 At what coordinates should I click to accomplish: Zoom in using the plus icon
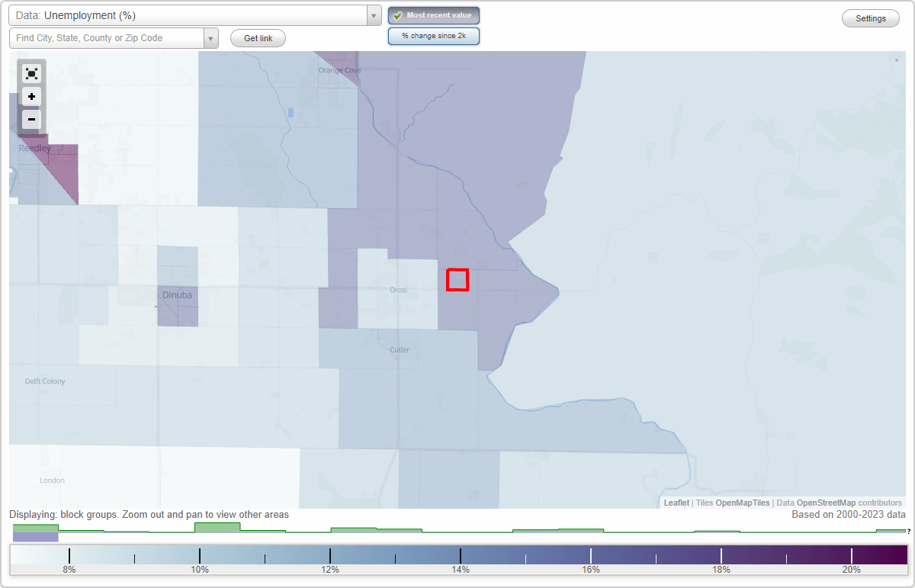click(31, 96)
